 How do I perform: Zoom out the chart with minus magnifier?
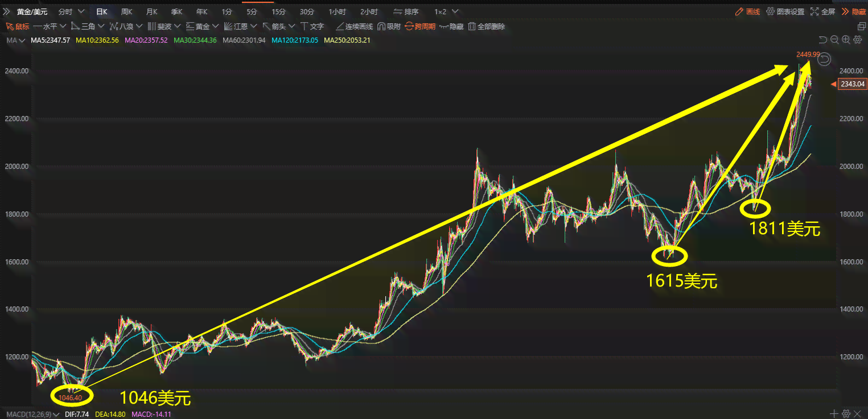(834, 40)
